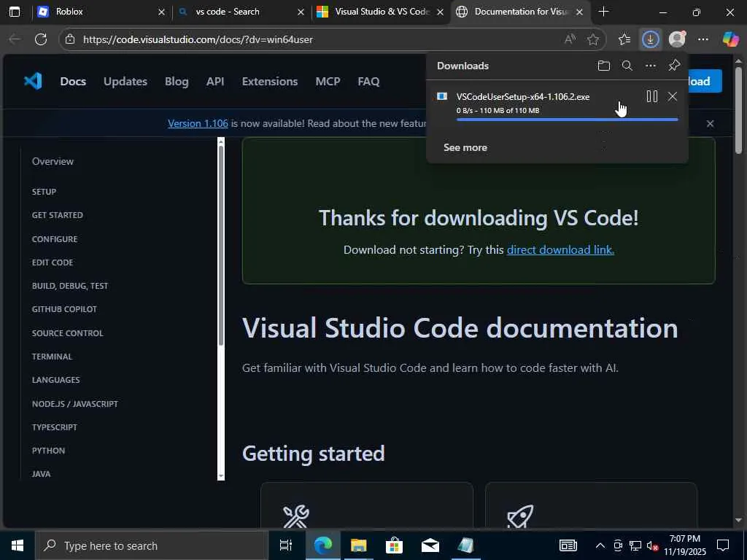Open the FAQ nav item
The image size is (747, 560).
pyautogui.click(x=368, y=82)
